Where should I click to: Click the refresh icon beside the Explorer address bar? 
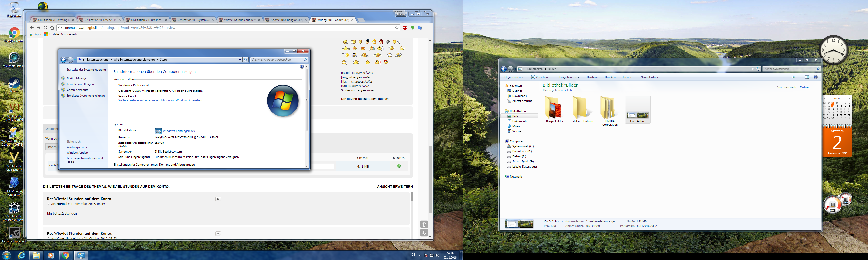point(758,69)
